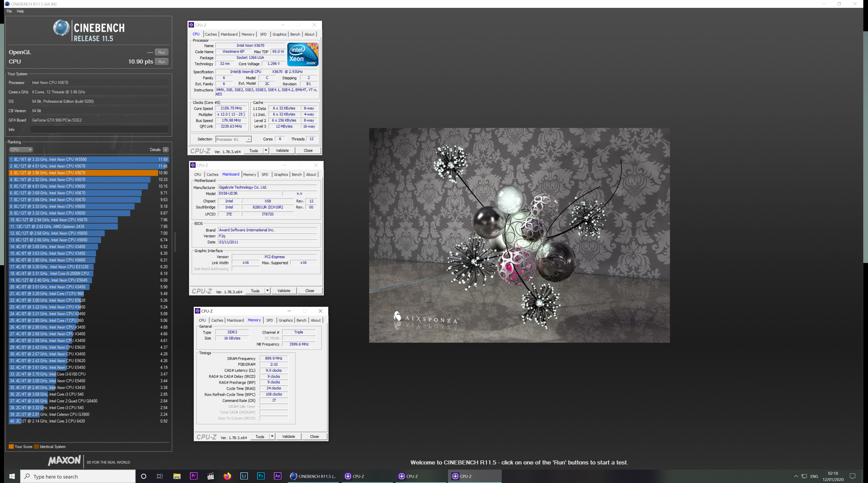
Task: Switch to Caches tab in top CPU-Z window
Action: 211,34
